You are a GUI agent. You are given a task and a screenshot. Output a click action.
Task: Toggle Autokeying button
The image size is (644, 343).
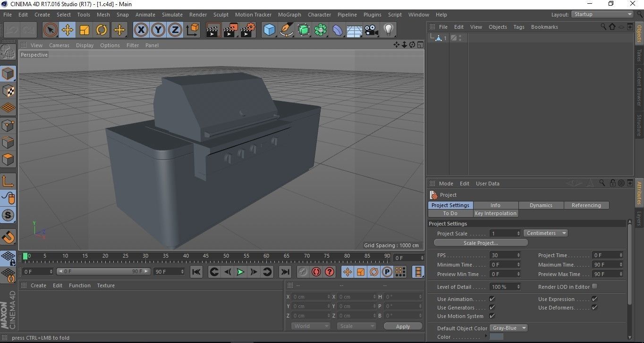coord(316,272)
